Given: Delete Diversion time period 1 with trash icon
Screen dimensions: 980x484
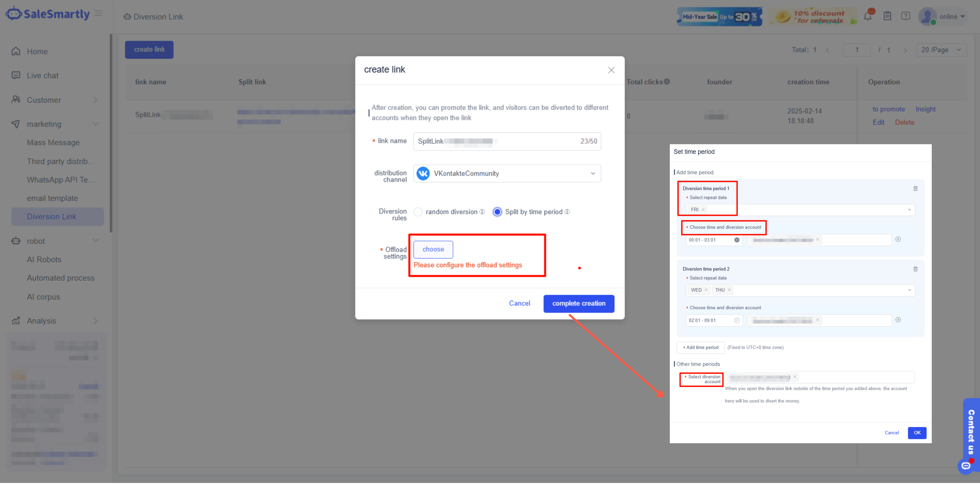Looking at the screenshot, I should [915, 188].
